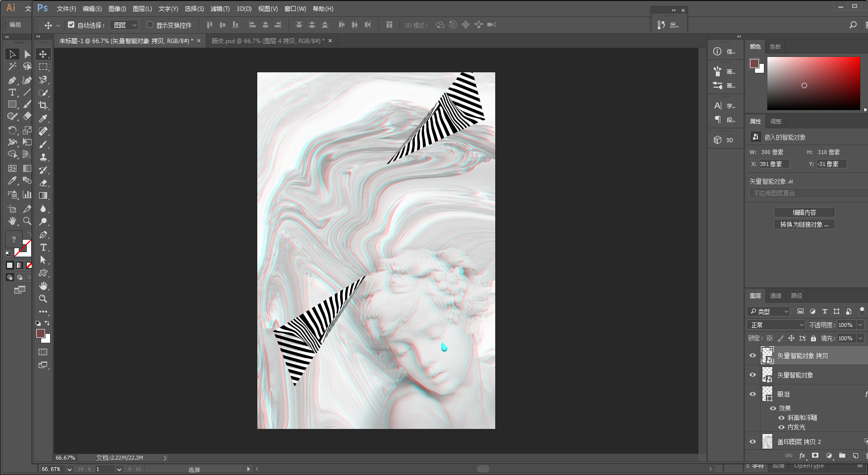Uncheck the 自动选择 checkbox

pos(71,25)
